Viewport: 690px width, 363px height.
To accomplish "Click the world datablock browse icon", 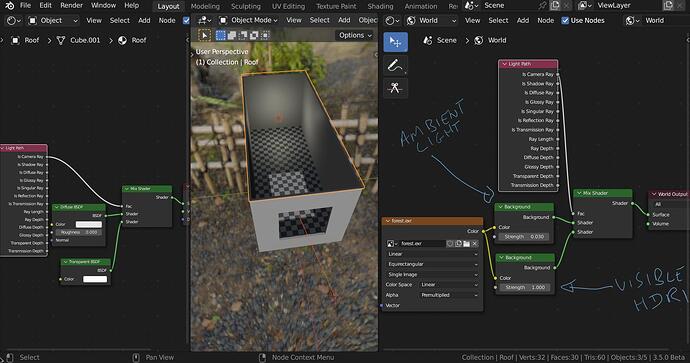I will [x=633, y=21].
